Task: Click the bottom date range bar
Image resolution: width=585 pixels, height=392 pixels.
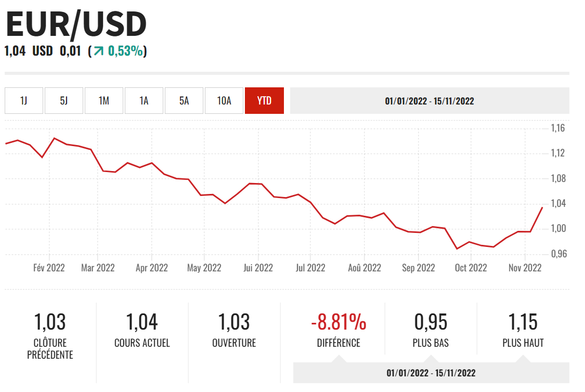Action: (431, 373)
